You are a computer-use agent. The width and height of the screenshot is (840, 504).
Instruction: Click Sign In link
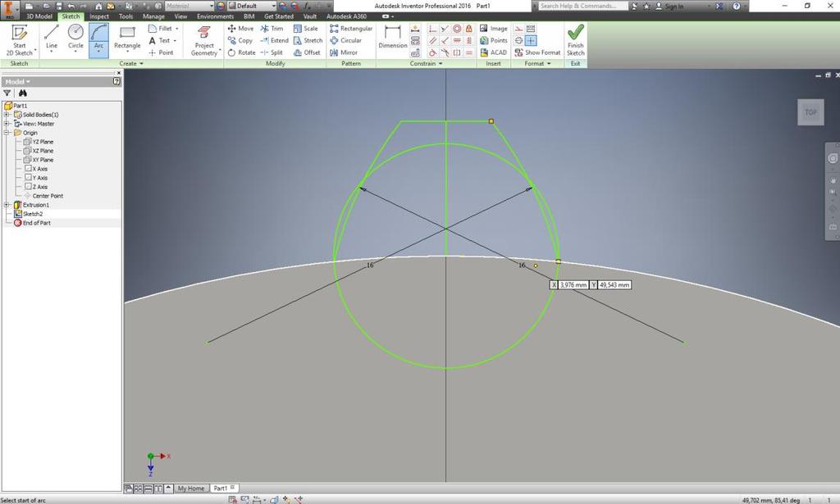(673, 6)
